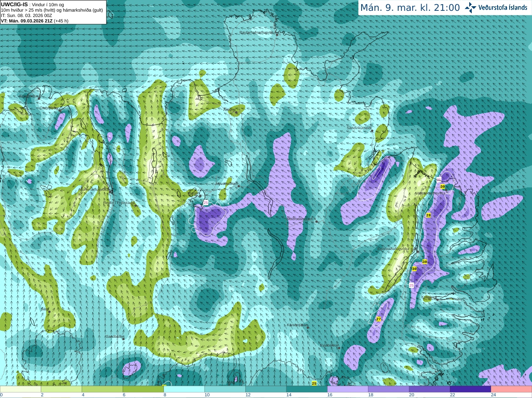This screenshot has height=398, width=532.
Task: Click the Kollaleira station label
Action: pyautogui.click(x=429, y=297)
